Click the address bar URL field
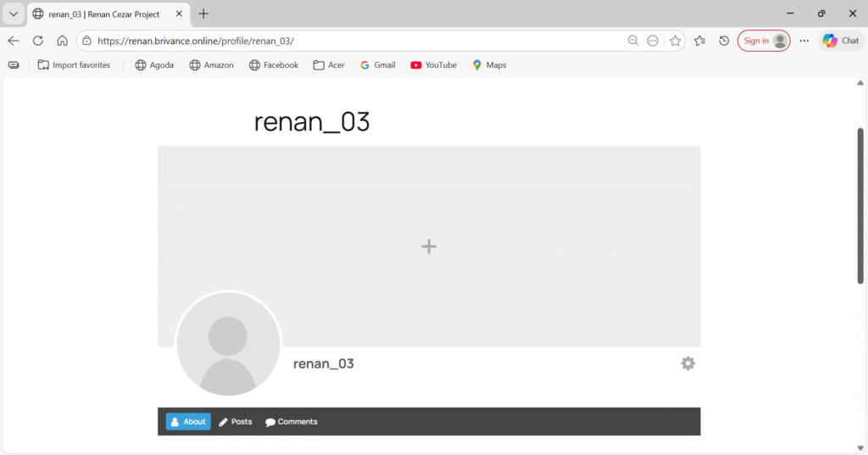The height and width of the screenshot is (455, 868). 339,41
